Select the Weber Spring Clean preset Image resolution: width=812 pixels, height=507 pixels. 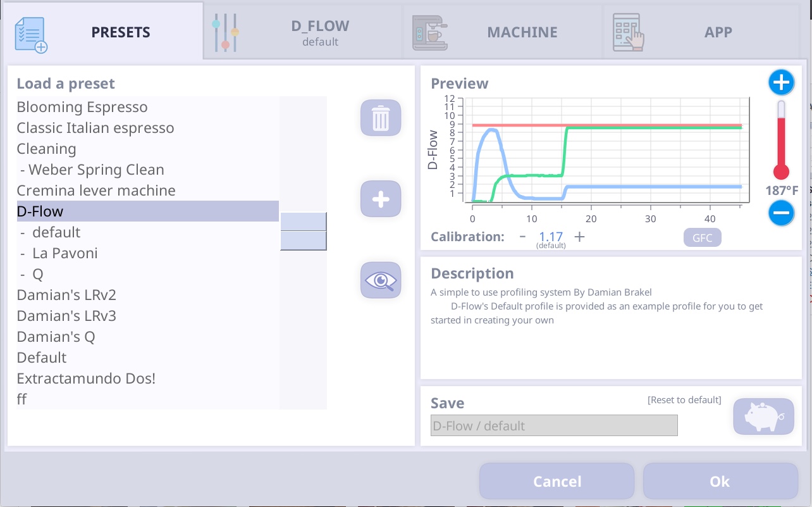pos(90,170)
